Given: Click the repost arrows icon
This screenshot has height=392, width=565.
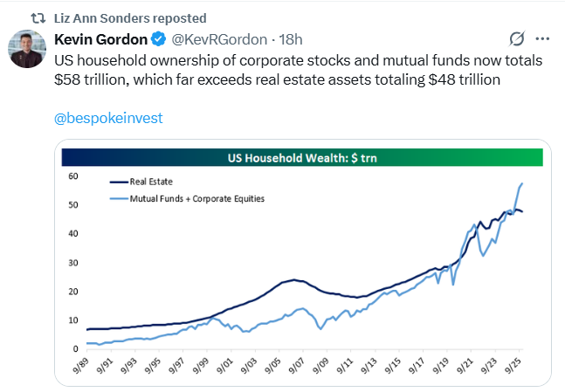Looking at the screenshot, I should click(x=38, y=18).
